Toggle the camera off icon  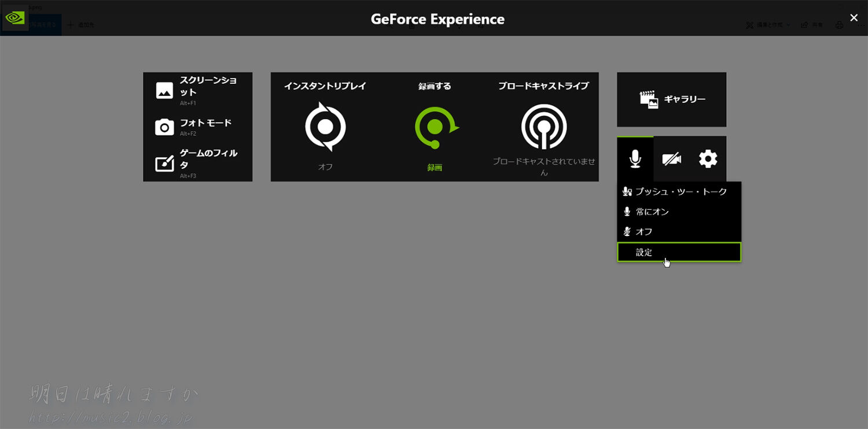tap(672, 159)
